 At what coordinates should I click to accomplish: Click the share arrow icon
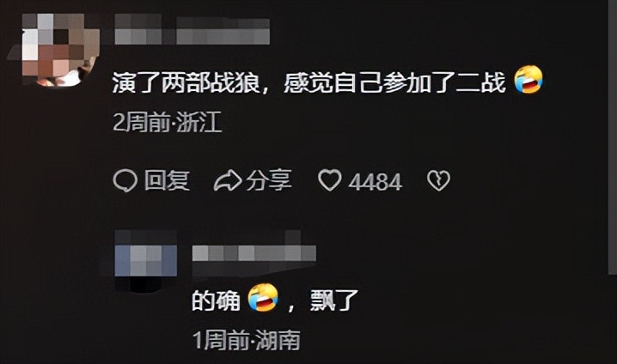coord(228,181)
